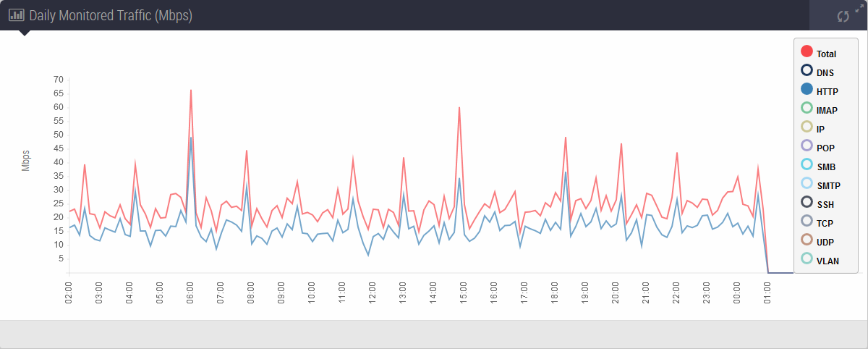
Task: Toggle the UDP series in legend
Action: pos(817,241)
